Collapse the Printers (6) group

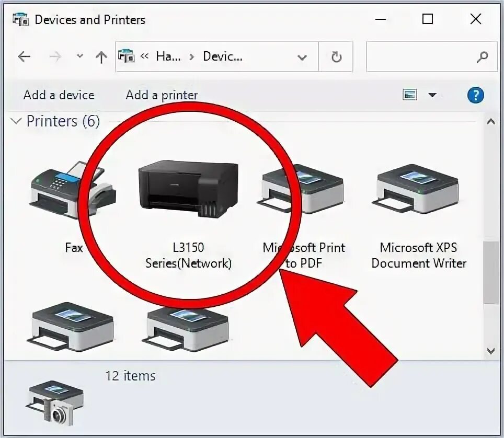[x=16, y=121]
